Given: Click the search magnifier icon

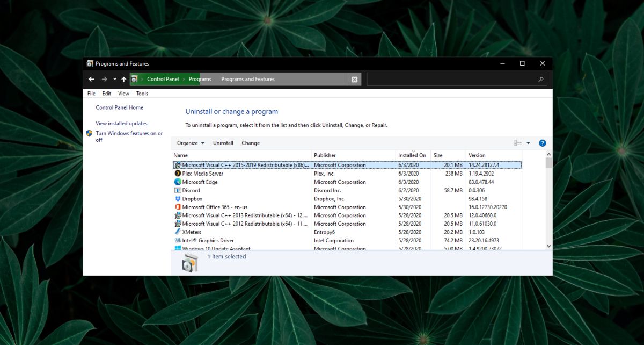Looking at the screenshot, I should pyautogui.click(x=540, y=79).
